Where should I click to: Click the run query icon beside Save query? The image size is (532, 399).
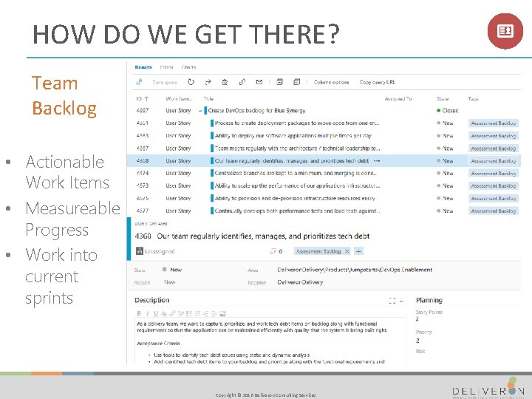pos(139,82)
